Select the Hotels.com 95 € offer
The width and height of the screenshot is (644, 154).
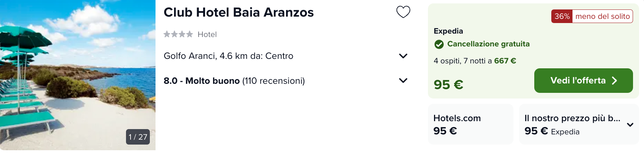(471, 124)
